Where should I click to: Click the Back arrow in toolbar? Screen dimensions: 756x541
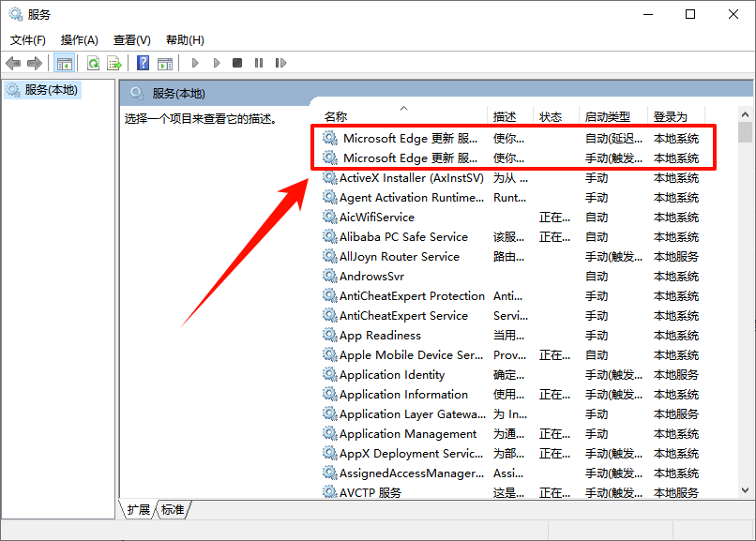click(x=13, y=63)
